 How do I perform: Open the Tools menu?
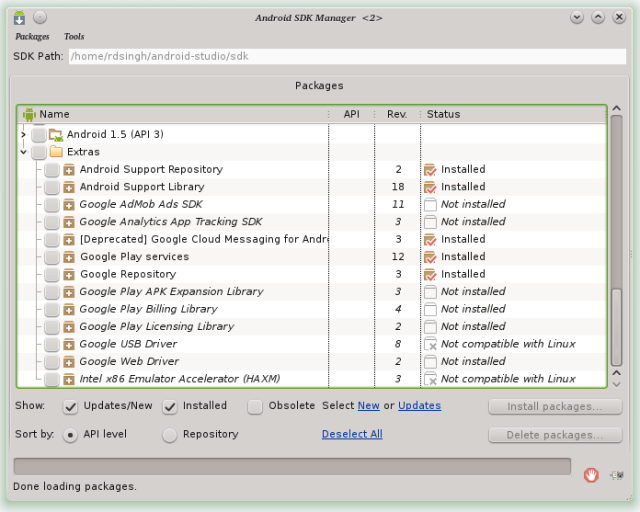coord(74,37)
